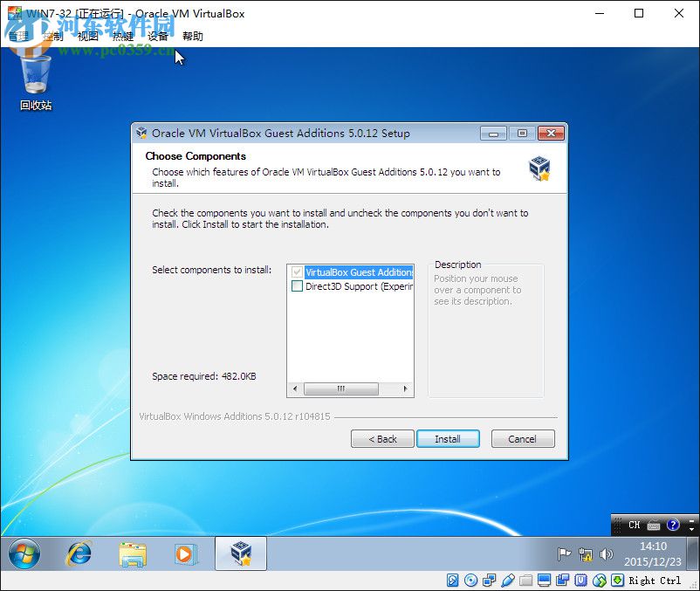
Task: Click the Cancel button
Action: coord(523,439)
